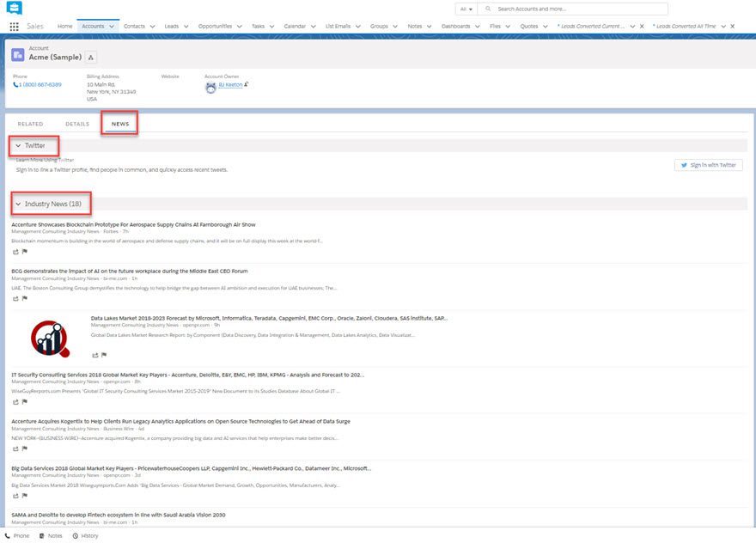Close the Leads Converted Current tab

tap(643, 27)
